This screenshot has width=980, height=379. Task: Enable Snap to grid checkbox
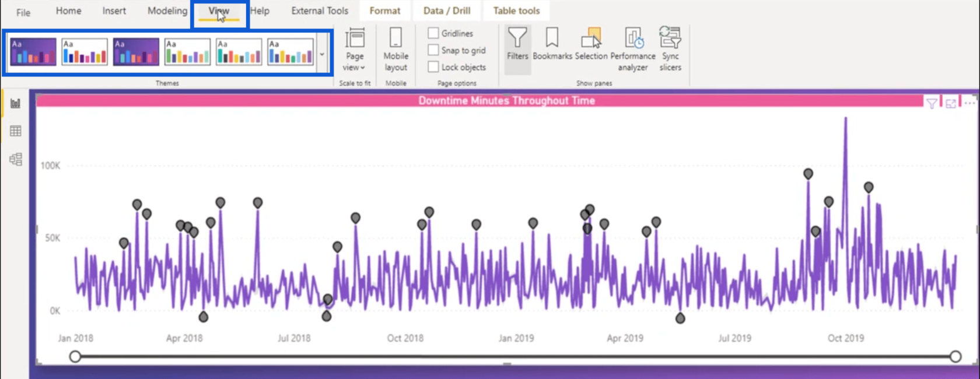click(x=433, y=50)
